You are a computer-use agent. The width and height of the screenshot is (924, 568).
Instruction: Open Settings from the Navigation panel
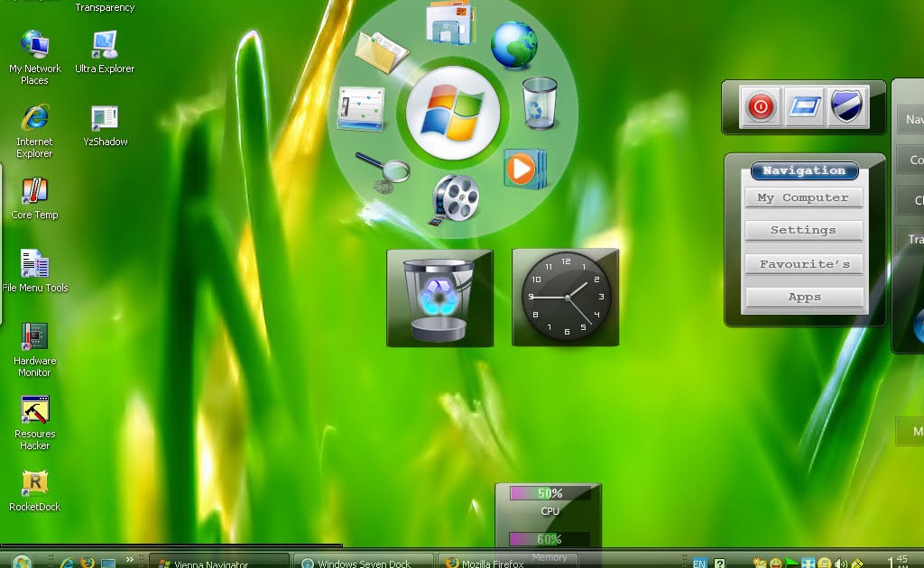click(803, 230)
